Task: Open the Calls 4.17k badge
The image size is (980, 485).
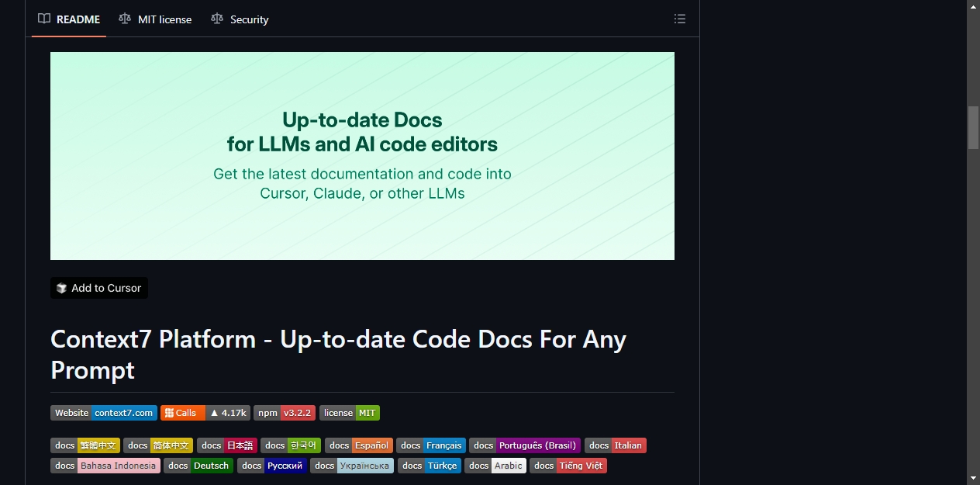Action: (x=205, y=413)
